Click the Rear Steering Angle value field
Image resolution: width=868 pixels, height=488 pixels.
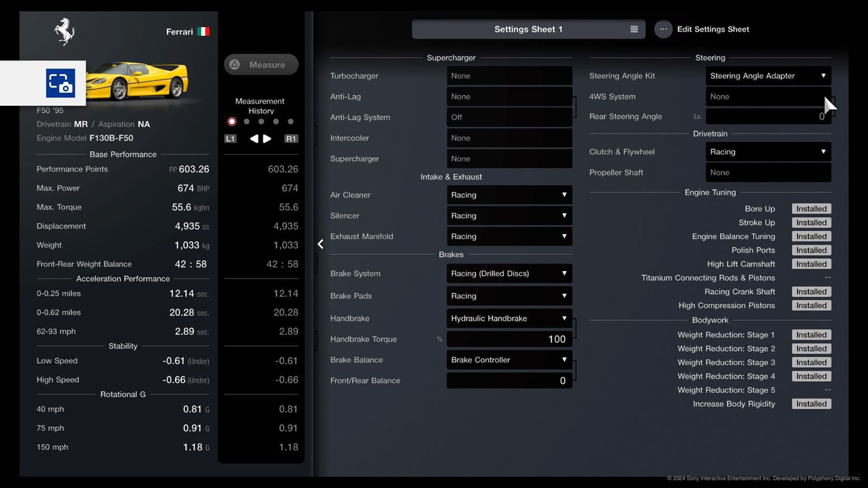768,117
